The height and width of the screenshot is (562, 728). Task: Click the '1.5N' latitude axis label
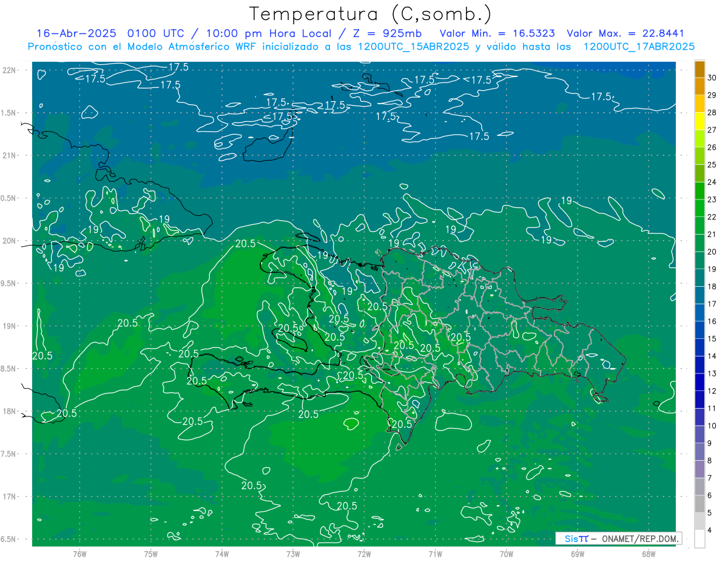click(x=9, y=113)
